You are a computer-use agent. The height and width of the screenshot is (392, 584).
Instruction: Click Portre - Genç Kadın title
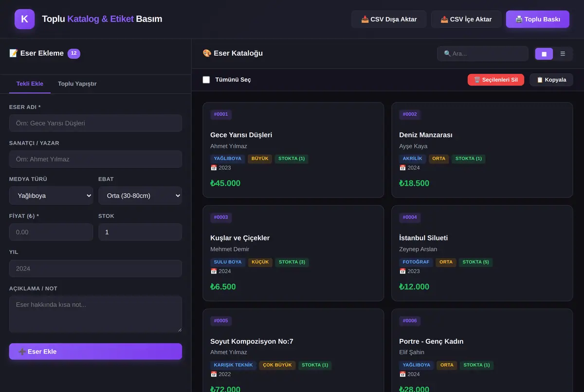click(x=431, y=341)
